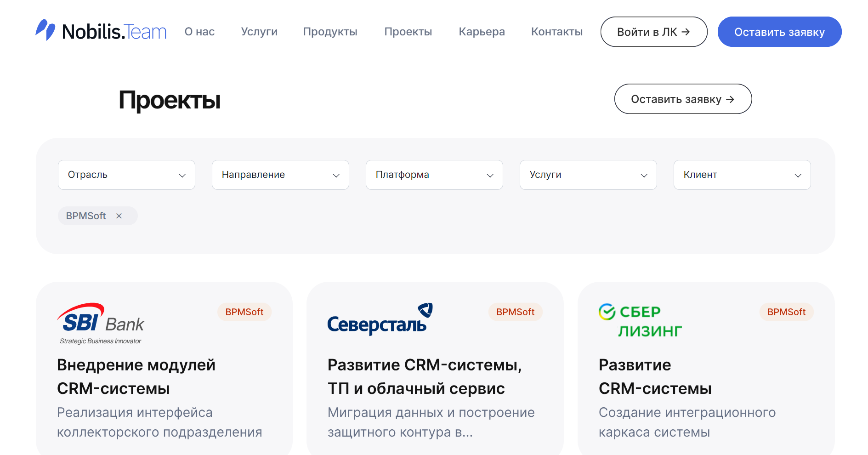This screenshot has width=868, height=455.
Task: Click the Северсталь company logo
Action: (378, 318)
